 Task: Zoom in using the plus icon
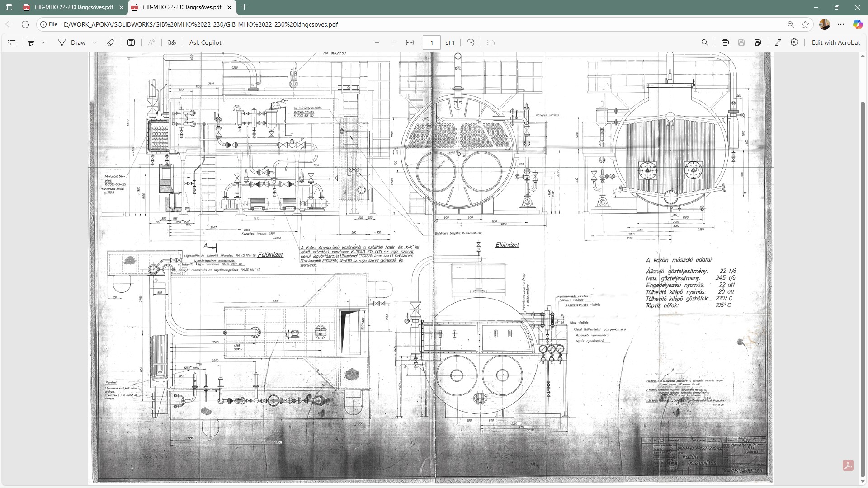[393, 42]
